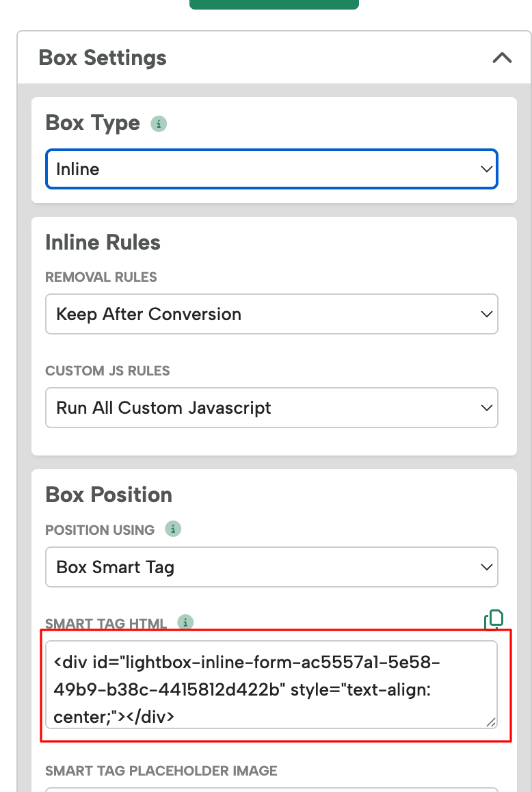Click the CUSTOM JS RULES field label
532x792 pixels.
107,371
